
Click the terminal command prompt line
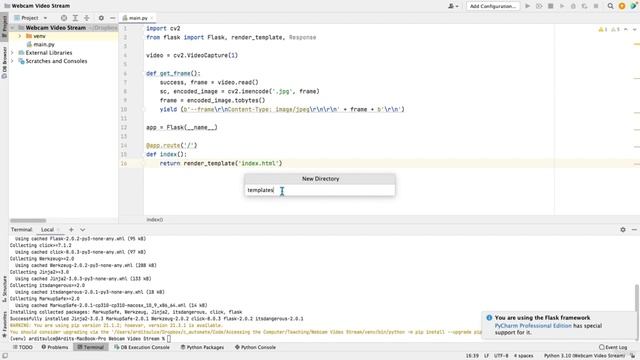click(x=90, y=339)
